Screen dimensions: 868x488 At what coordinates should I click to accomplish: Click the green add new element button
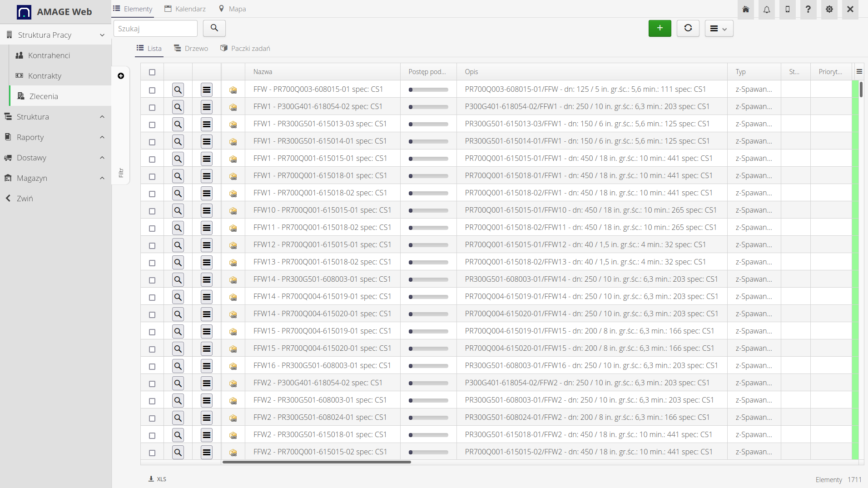660,28
